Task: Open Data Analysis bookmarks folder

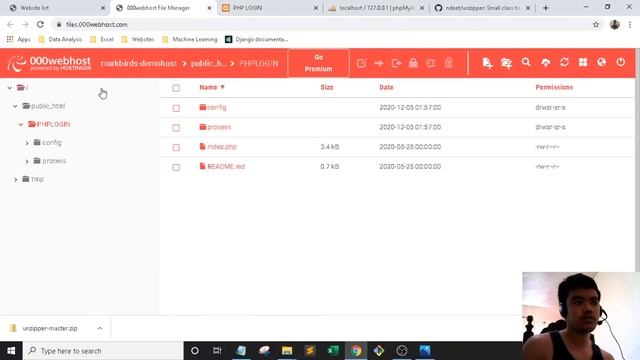Action: pos(60,39)
